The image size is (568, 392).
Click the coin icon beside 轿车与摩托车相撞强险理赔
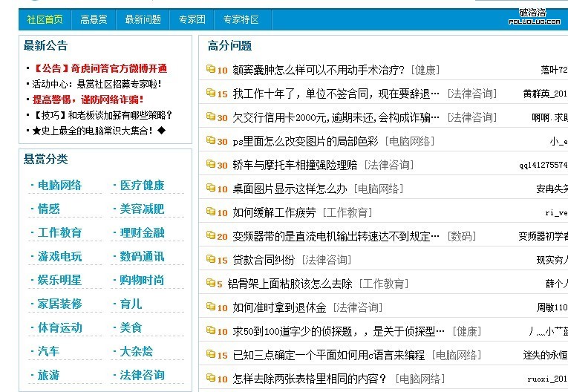tap(211, 165)
